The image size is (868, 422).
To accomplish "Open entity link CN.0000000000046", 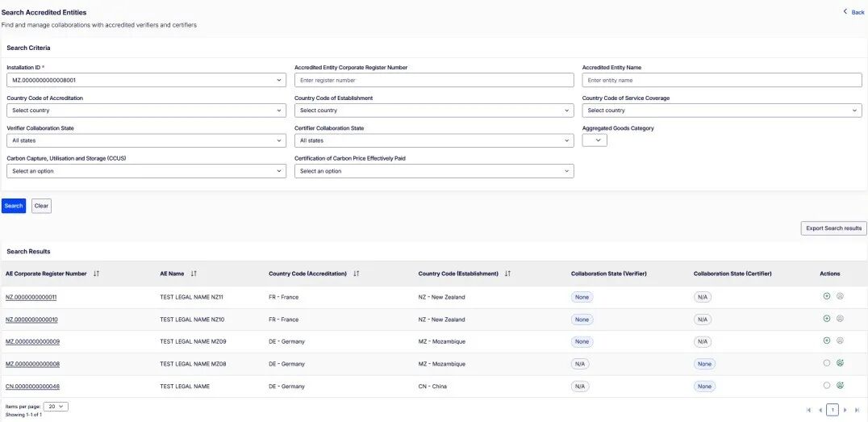I will (32, 386).
